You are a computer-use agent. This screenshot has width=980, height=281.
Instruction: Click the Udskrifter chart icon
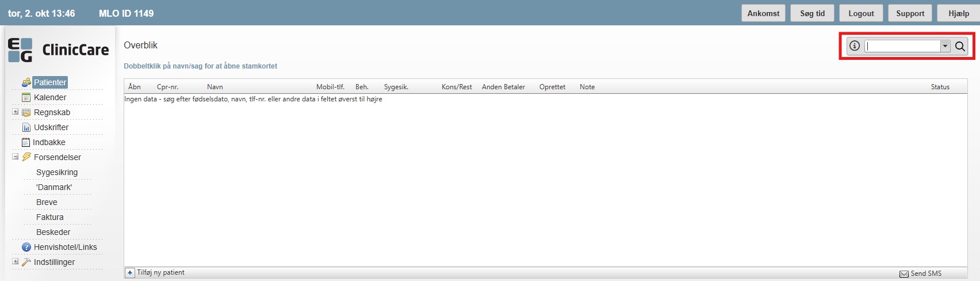pos(26,127)
